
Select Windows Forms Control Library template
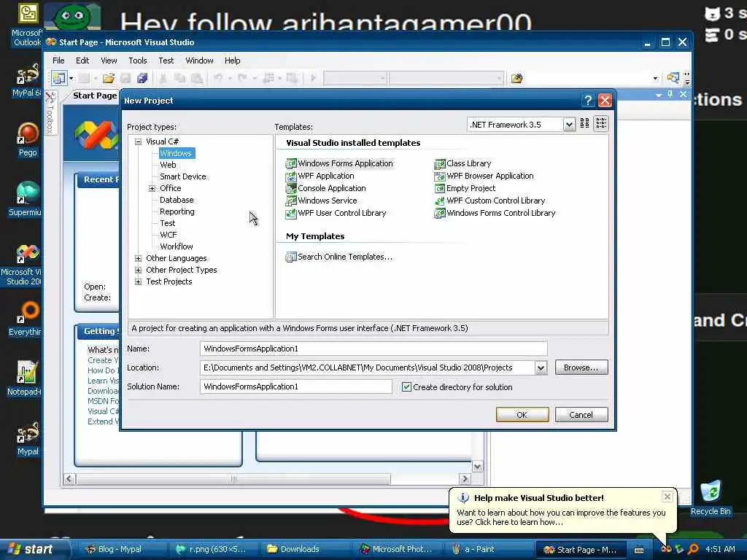(x=495, y=213)
